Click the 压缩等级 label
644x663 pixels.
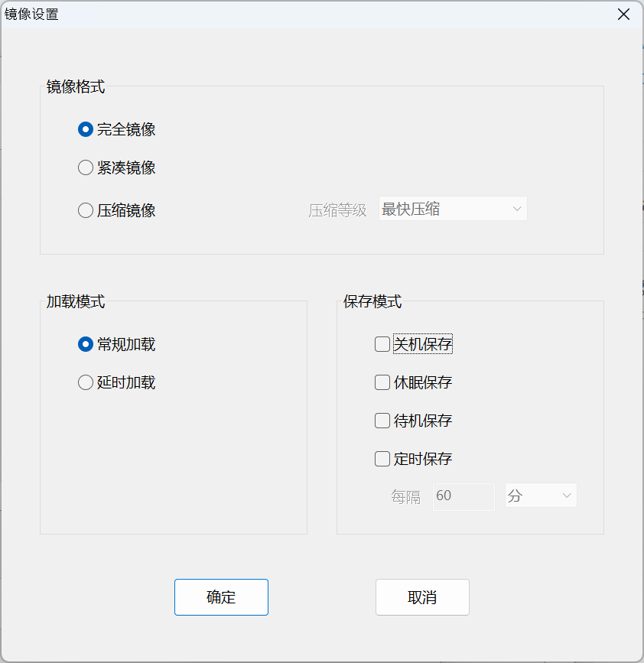337,210
